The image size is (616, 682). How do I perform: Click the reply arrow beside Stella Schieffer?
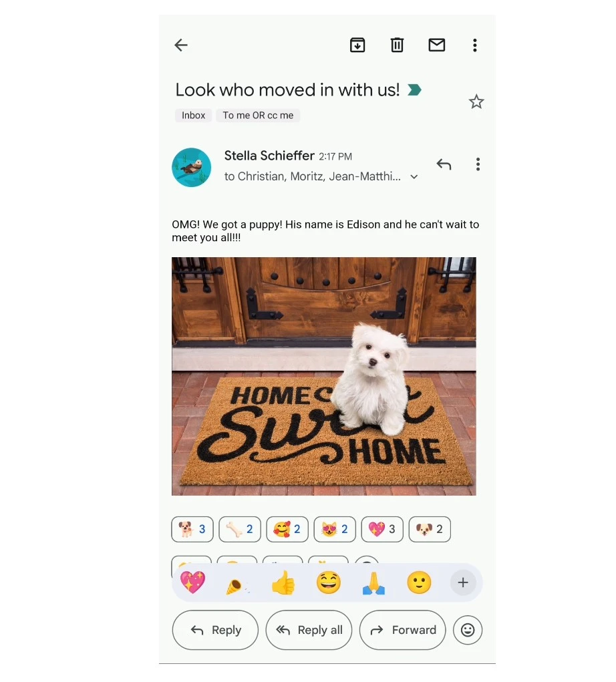(444, 164)
